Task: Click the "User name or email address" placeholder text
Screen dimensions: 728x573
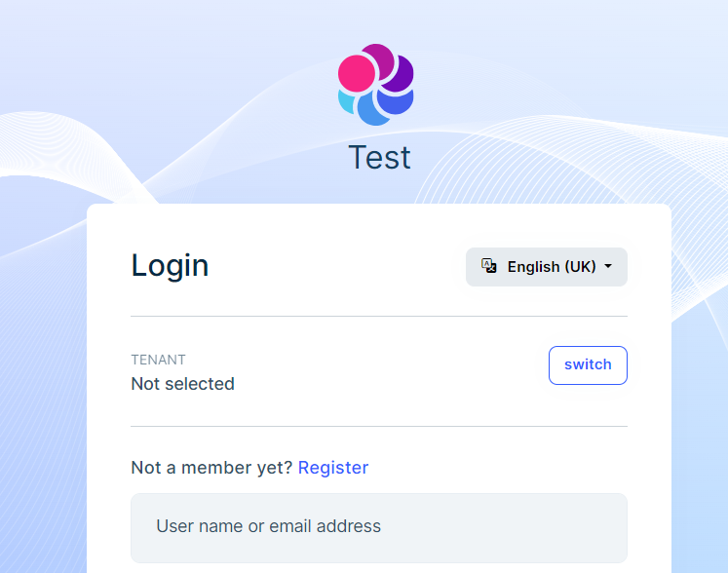Action: [x=268, y=526]
